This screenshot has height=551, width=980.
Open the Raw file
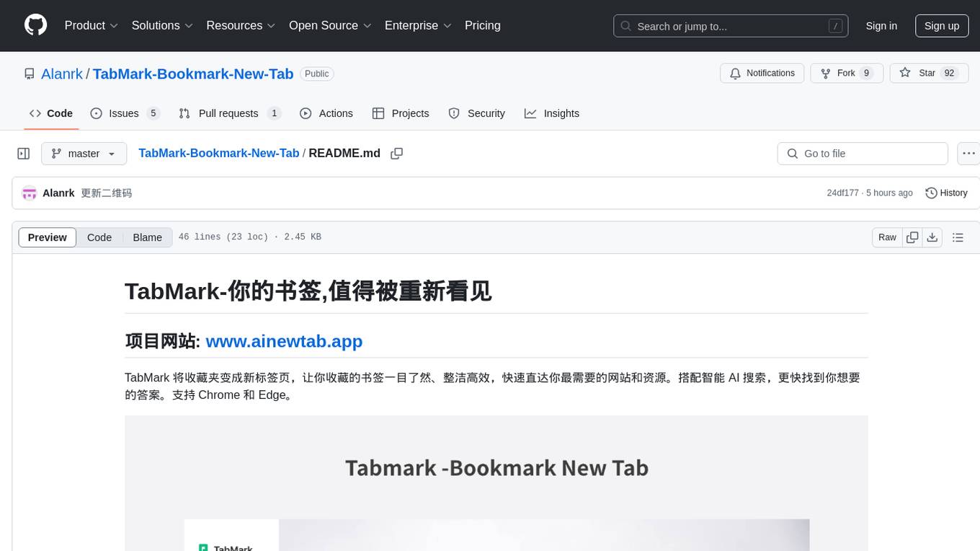(x=887, y=237)
